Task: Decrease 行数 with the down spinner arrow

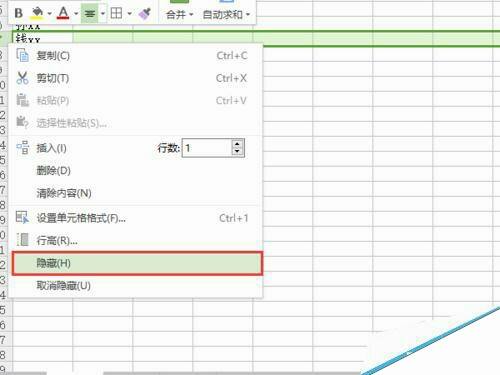Action: point(237,152)
